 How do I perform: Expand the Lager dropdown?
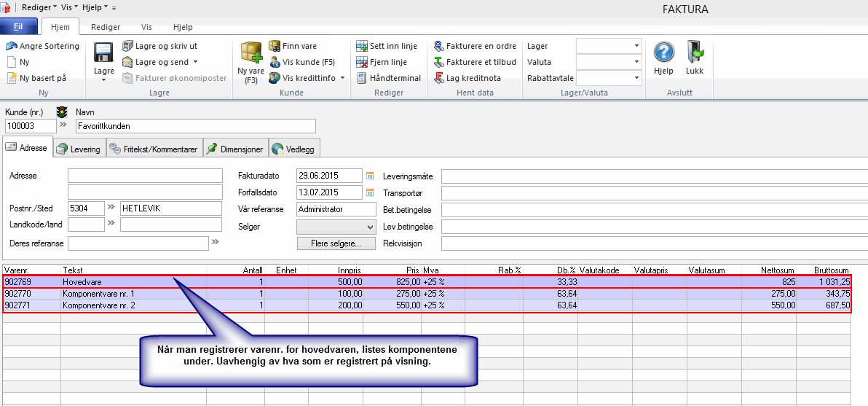click(x=636, y=46)
